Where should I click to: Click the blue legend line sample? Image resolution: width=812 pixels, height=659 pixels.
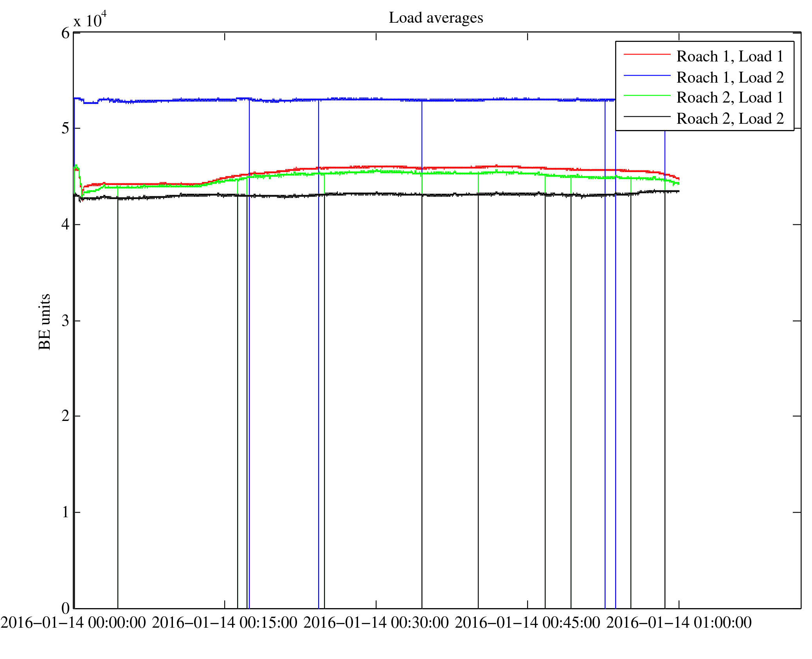coord(647,75)
